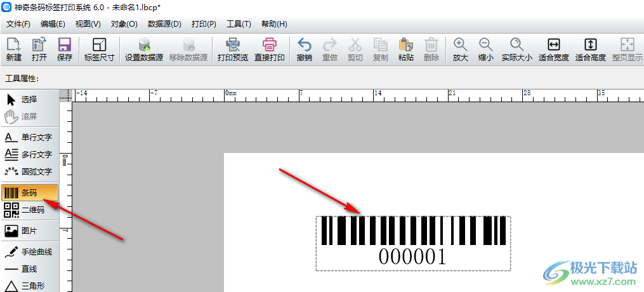Open the 视图(V) menu

[x=88, y=24]
